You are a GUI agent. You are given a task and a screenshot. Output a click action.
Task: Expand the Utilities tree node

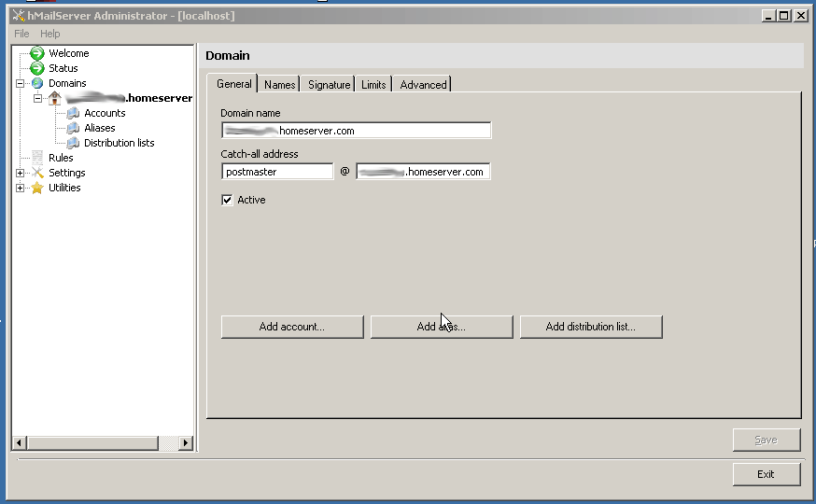pos(20,188)
